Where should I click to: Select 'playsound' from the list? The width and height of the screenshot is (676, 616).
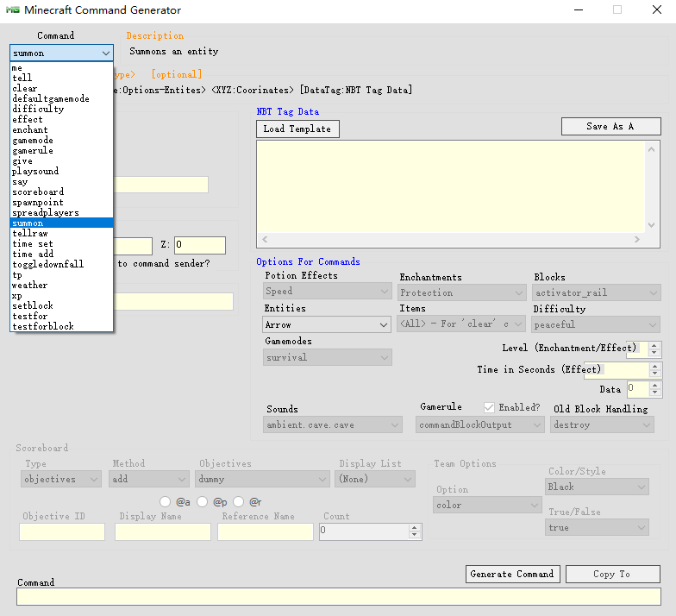pos(62,171)
